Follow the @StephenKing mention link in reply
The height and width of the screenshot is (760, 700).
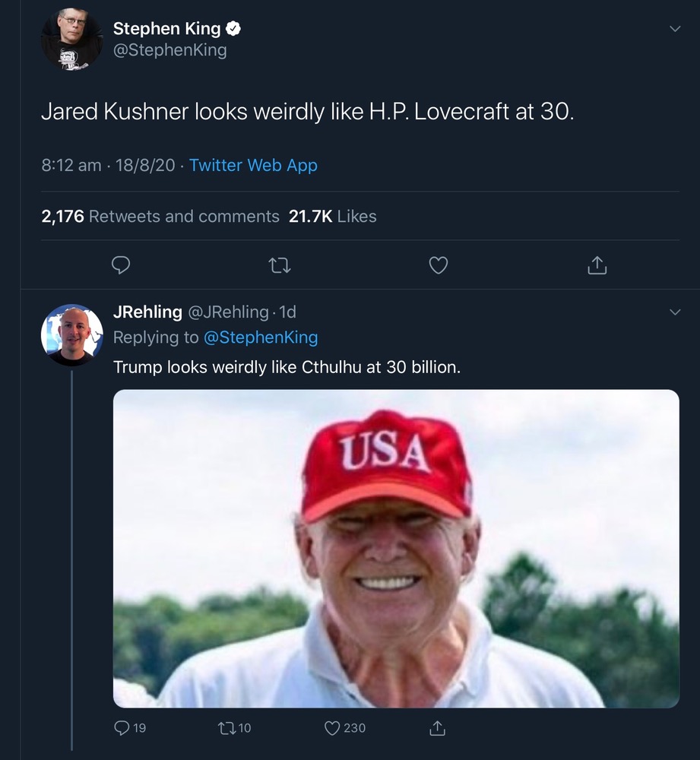point(261,337)
